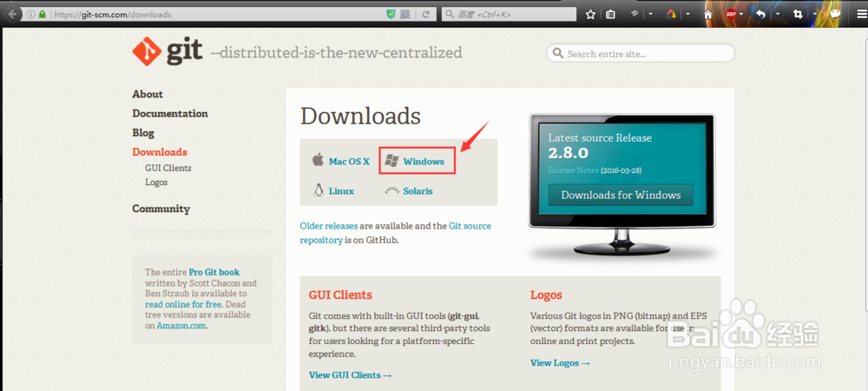This screenshot has width=868, height=391.
Task: Bookmark this page with the star icon
Action: [x=590, y=15]
